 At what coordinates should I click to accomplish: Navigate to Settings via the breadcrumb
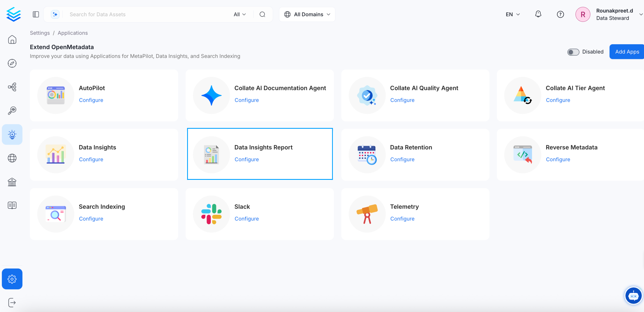point(40,33)
